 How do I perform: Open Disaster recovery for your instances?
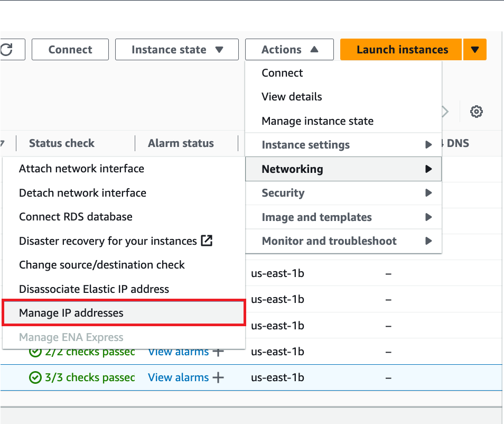click(x=124, y=241)
